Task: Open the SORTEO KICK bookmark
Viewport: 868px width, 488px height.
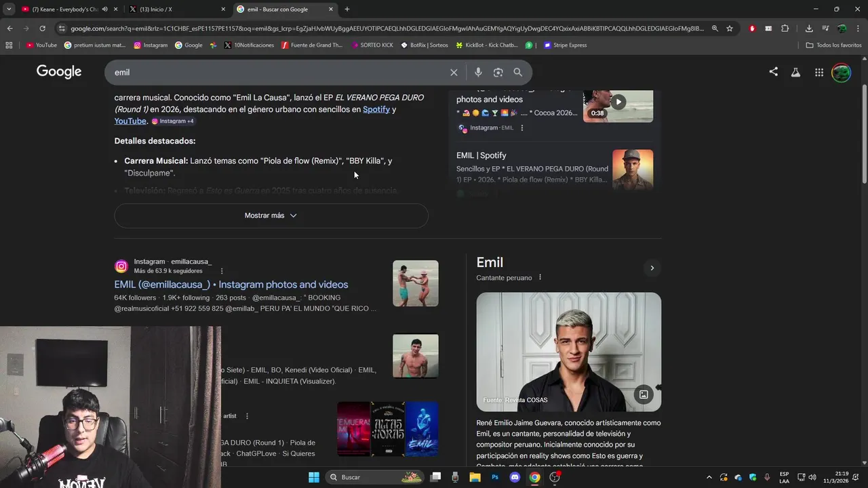Action: coord(372,45)
